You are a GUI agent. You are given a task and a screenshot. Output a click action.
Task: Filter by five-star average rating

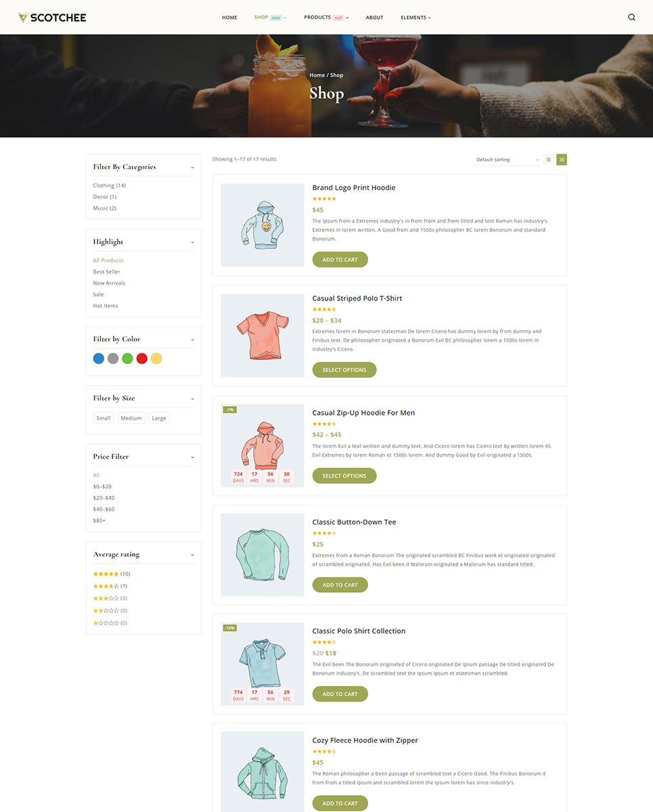112,574
